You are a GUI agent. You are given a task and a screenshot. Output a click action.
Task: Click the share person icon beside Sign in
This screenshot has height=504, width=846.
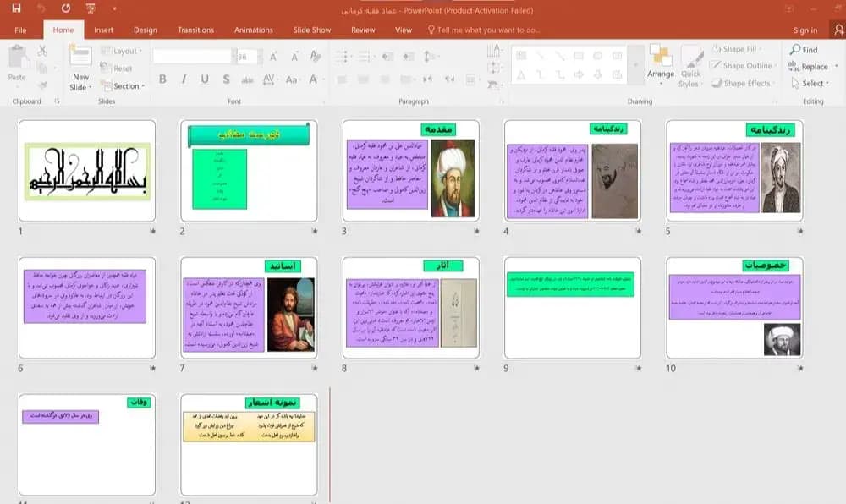[838, 30]
